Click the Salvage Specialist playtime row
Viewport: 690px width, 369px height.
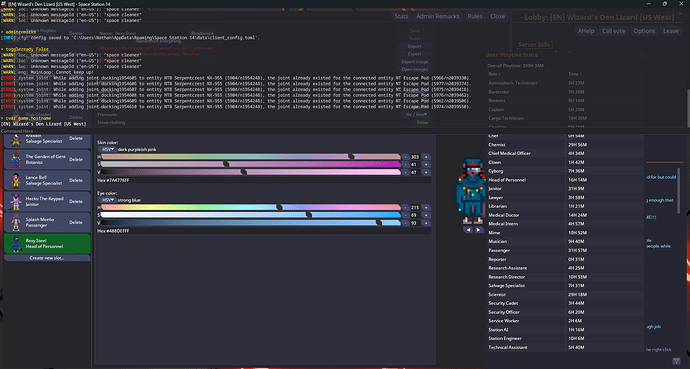coord(565,285)
